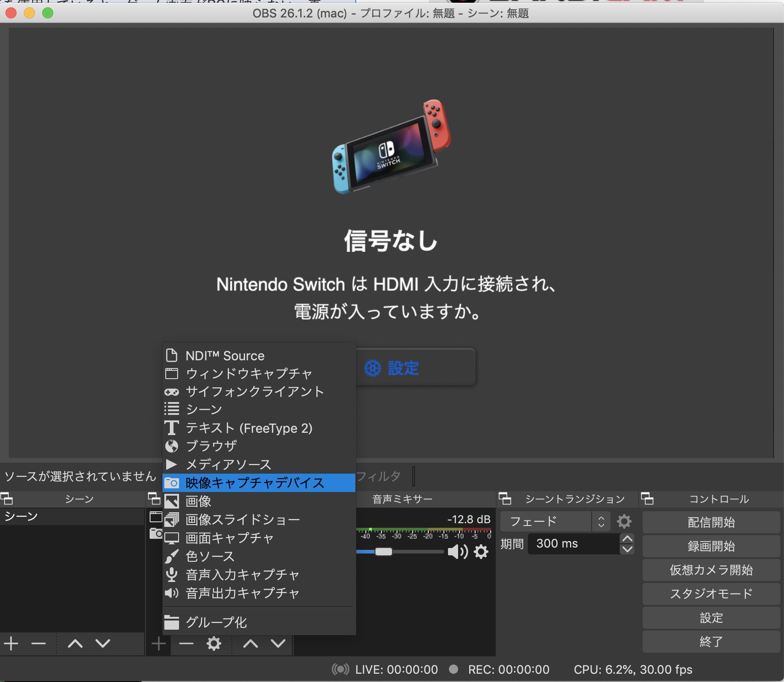
Task: Choose ウィンドウキャプチャ menu entry
Action: 259,374
